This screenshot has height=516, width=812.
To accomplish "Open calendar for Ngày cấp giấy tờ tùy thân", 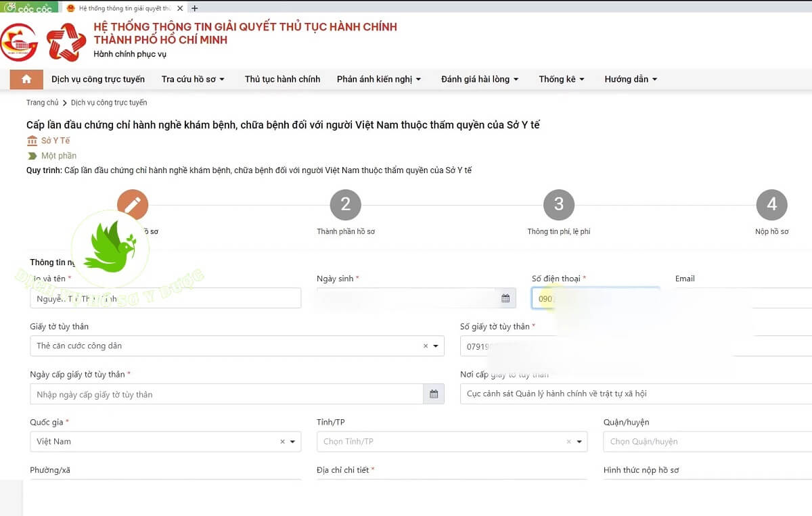I will [434, 394].
